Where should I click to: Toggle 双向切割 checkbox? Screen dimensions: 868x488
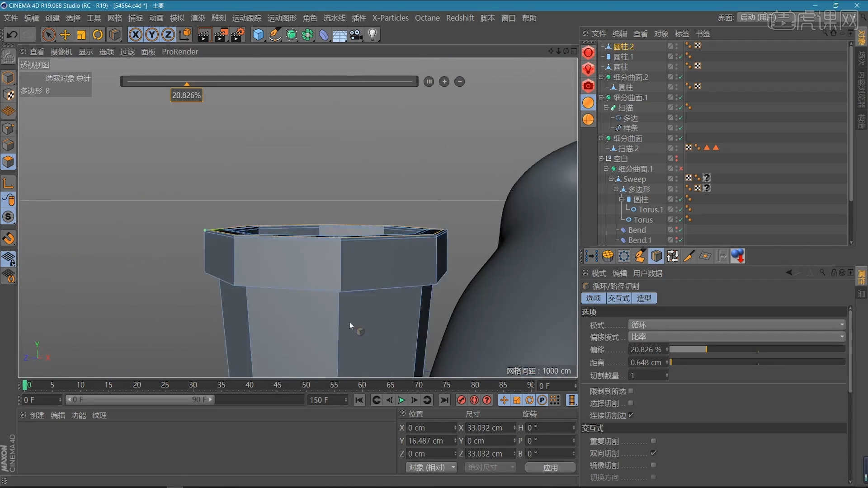653,453
